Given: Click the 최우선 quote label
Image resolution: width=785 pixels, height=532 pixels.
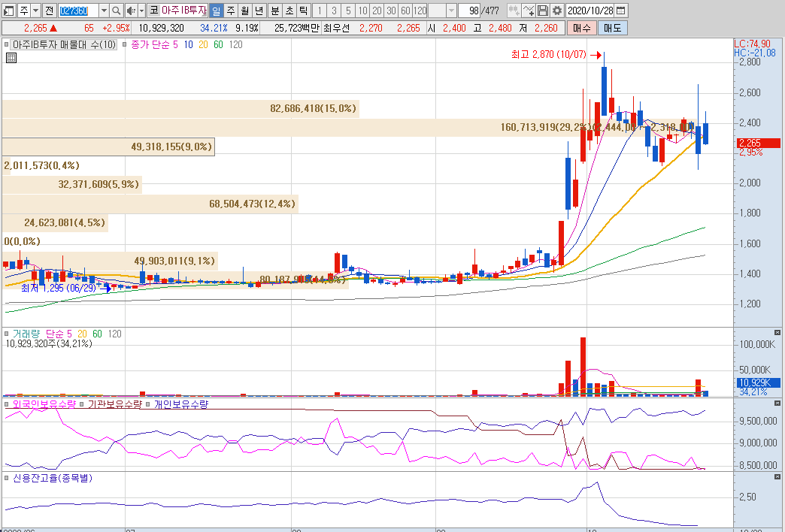Looking at the screenshot, I should 336,28.
